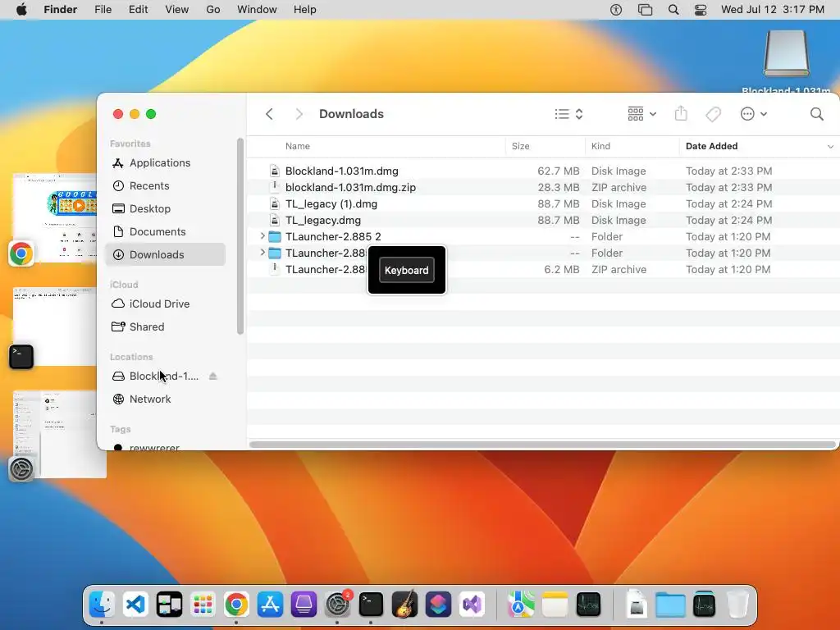Viewport: 840px width, 630px height.
Task: Go back with the Finder back arrow
Action: point(269,114)
